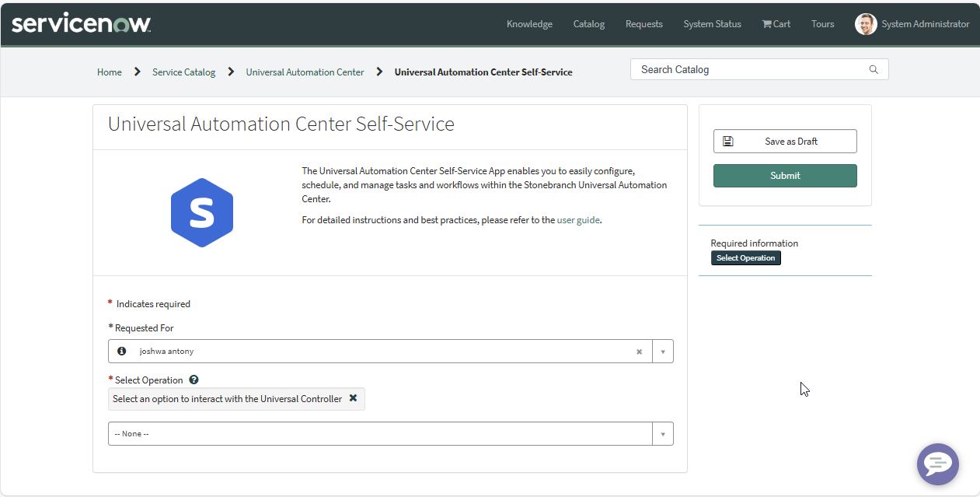Screen dimensions: 980x497
Task: Click the magnifier search icon
Action: click(874, 69)
